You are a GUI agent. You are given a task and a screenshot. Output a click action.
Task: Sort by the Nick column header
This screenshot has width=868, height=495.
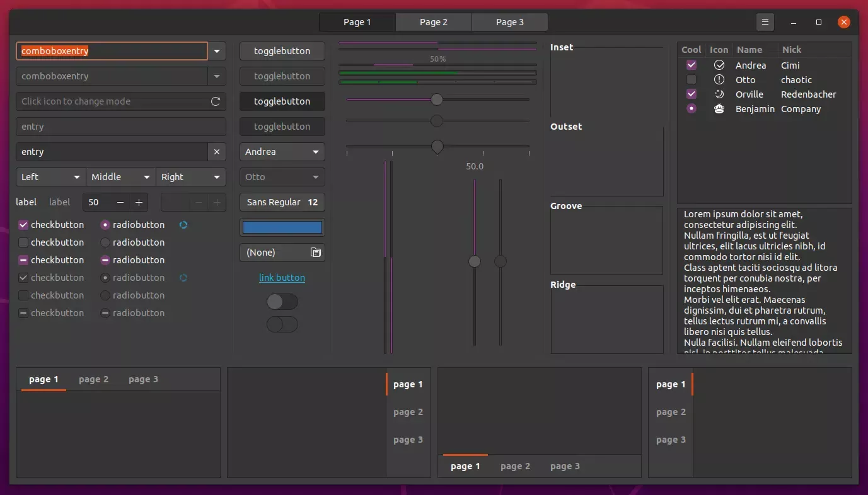point(814,50)
